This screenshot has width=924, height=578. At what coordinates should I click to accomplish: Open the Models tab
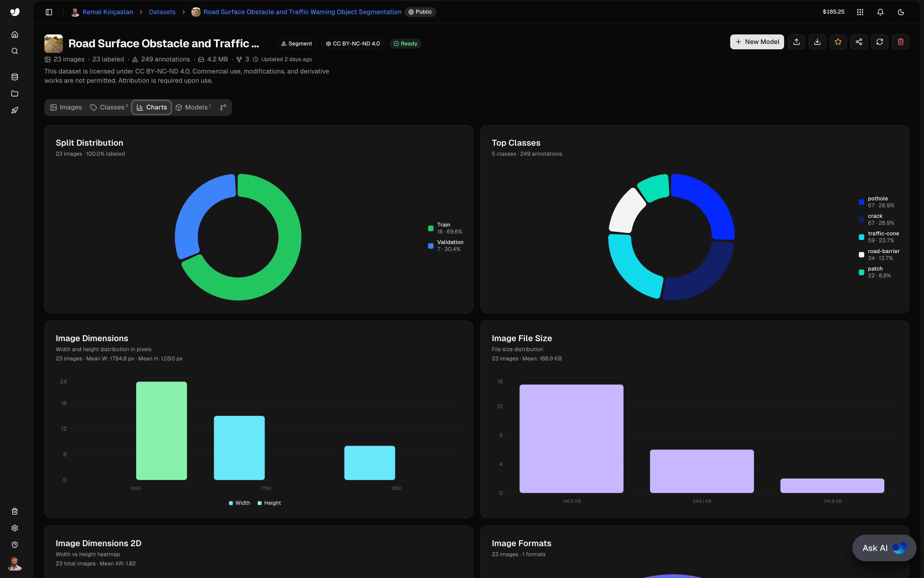193,107
